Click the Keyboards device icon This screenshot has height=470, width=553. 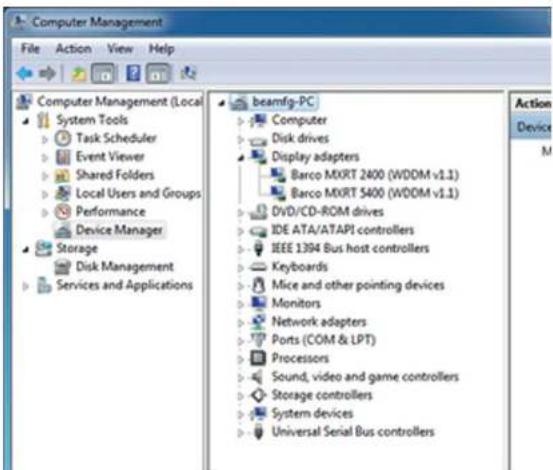coord(258,267)
